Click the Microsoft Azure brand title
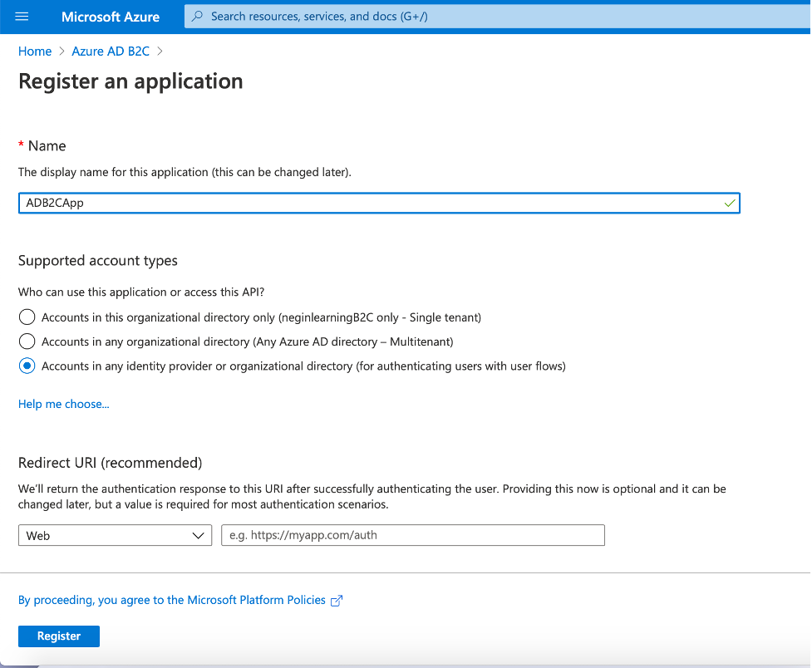This screenshot has height=668, width=812. [x=111, y=17]
